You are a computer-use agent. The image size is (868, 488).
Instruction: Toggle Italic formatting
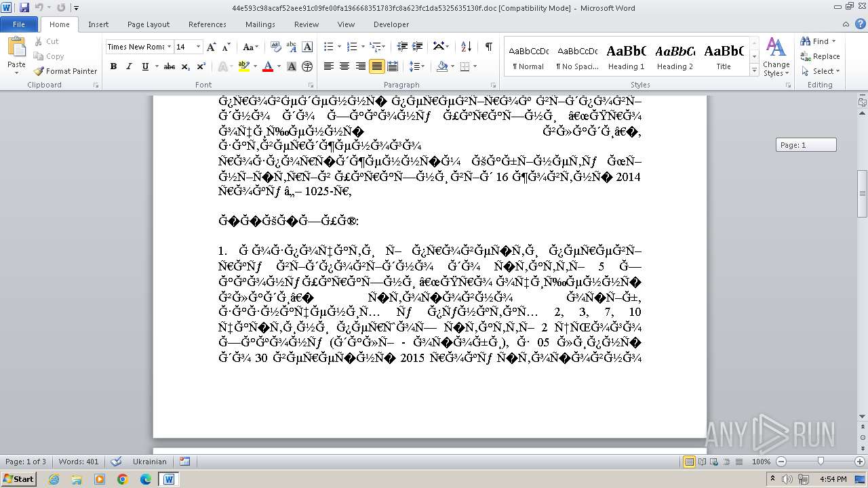point(129,66)
